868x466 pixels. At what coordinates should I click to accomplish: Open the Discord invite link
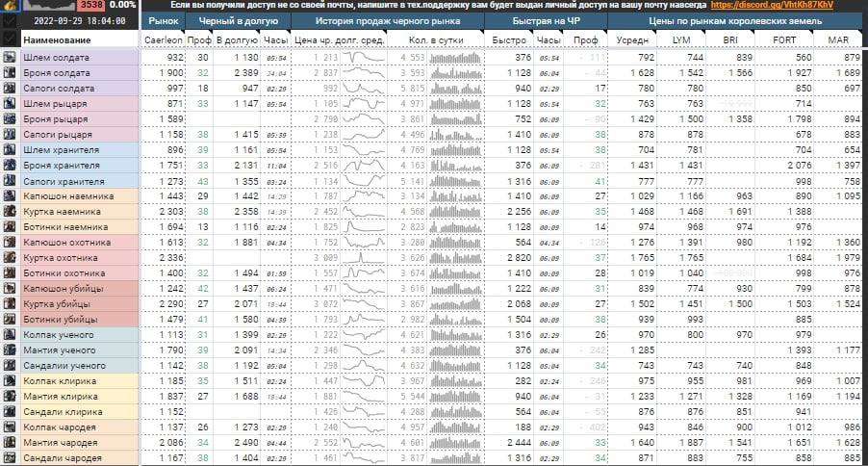[772, 5]
